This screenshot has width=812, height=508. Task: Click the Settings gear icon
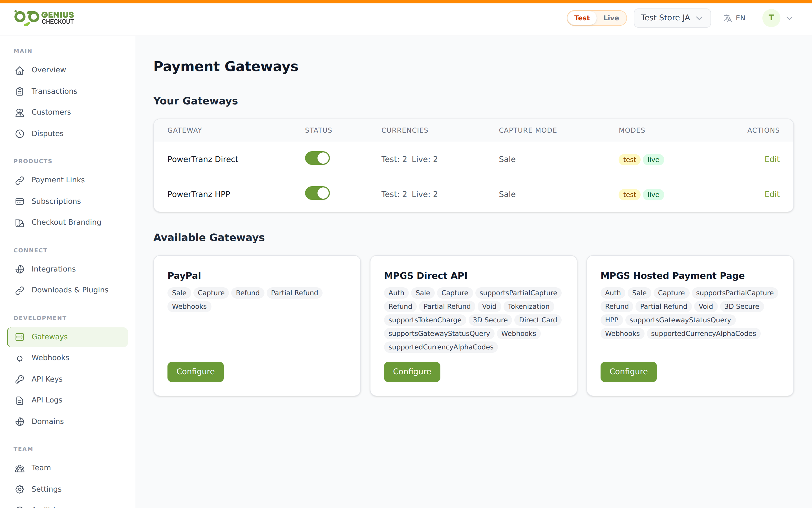[x=20, y=490]
